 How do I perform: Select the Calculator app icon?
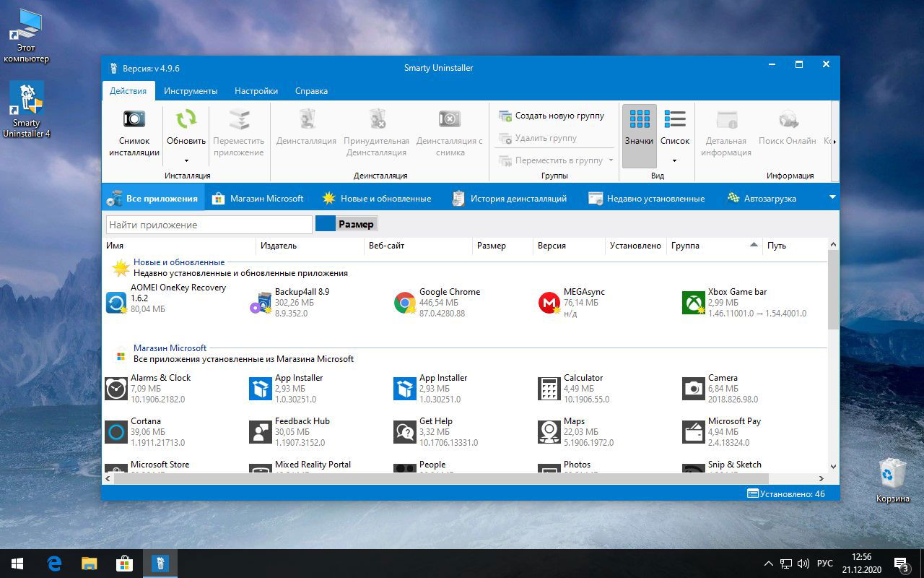pos(549,388)
